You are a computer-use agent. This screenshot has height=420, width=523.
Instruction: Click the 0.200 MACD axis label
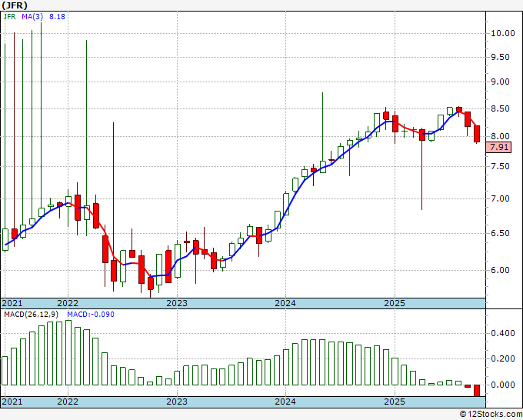(503, 359)
